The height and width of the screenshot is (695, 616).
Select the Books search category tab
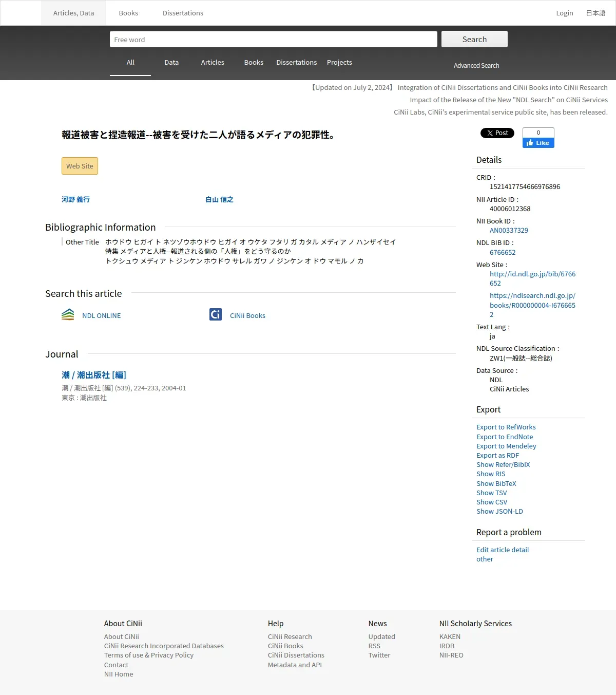tap(254, 62)
